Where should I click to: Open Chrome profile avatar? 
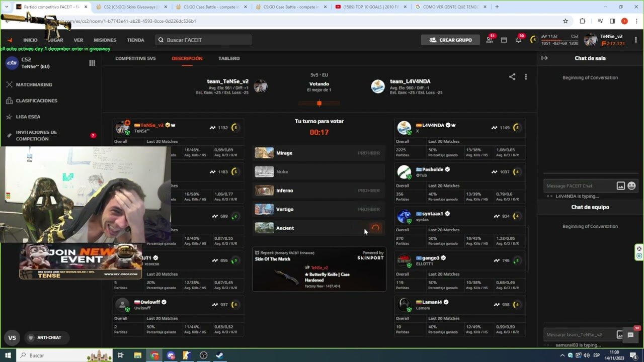click(624, 21)
